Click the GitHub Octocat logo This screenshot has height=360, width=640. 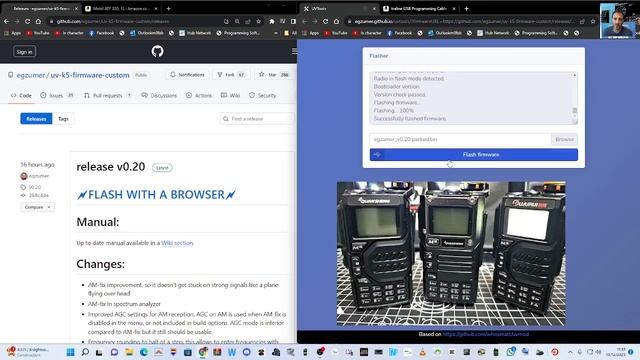158,51
